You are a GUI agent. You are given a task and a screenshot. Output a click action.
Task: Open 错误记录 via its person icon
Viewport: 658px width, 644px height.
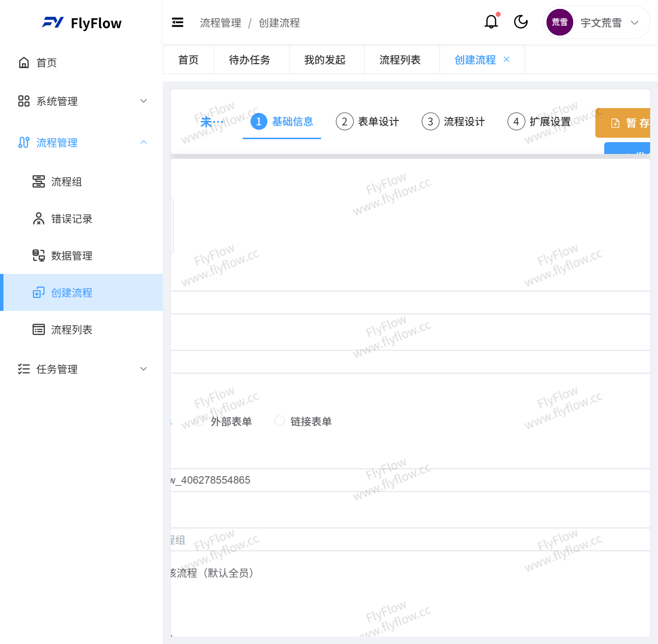coord(38,219)
